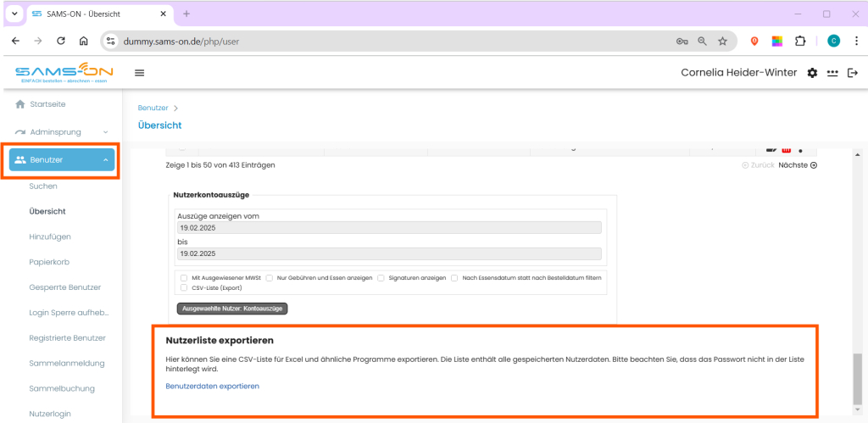Open the tab search dropdown arrow

click(15, 14)
